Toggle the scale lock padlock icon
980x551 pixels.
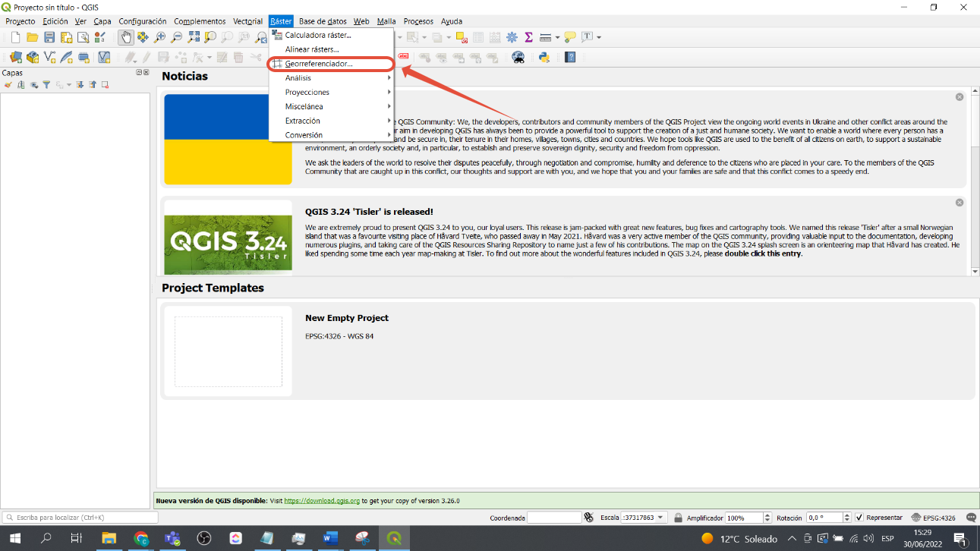(x=677, y=518)
